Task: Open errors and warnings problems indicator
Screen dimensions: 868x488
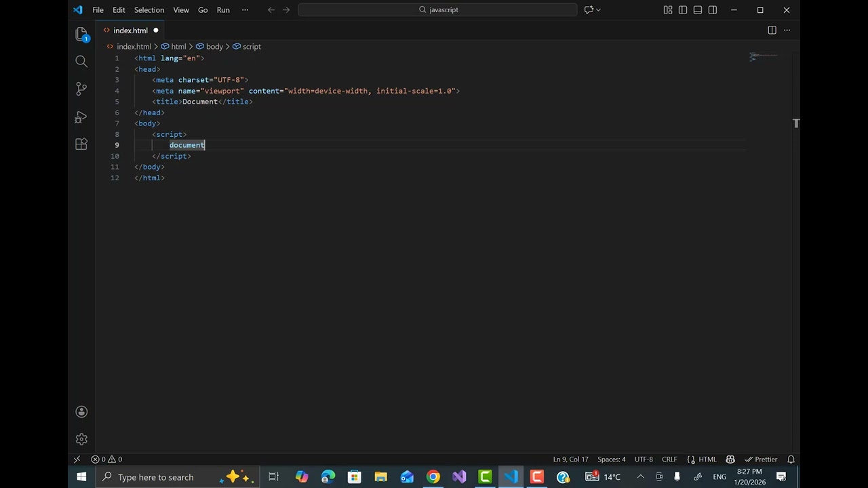Action: coord(106,460)
